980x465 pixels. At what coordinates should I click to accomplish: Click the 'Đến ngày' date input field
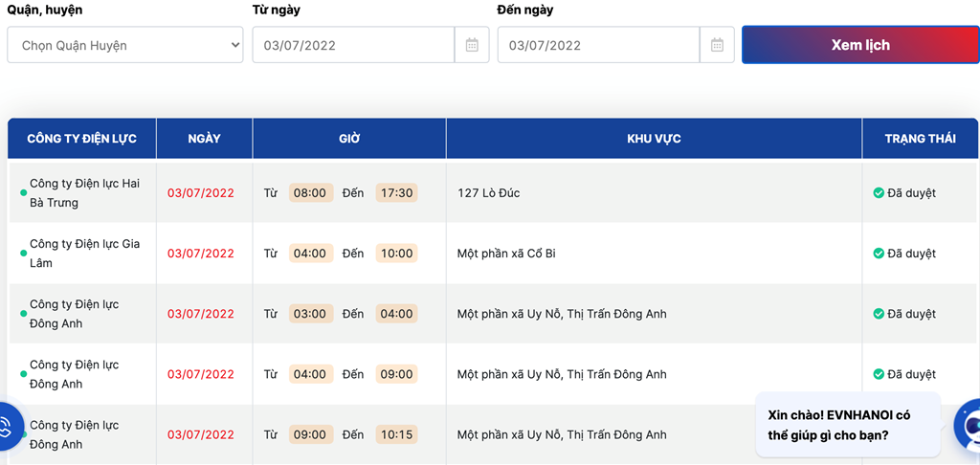[598, 45]
